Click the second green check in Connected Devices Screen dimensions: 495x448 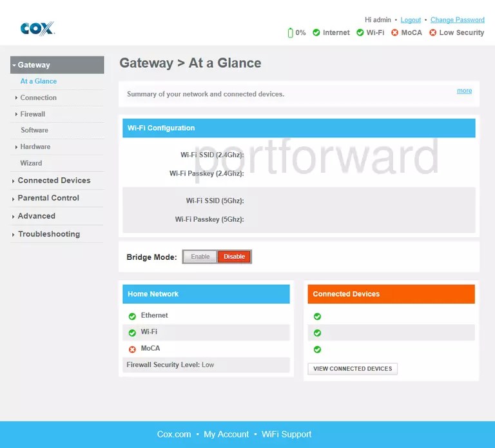(x=317, y=333)
